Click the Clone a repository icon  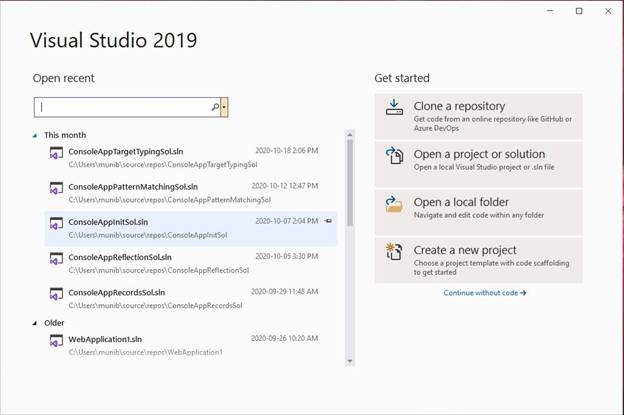click(394, 108)
